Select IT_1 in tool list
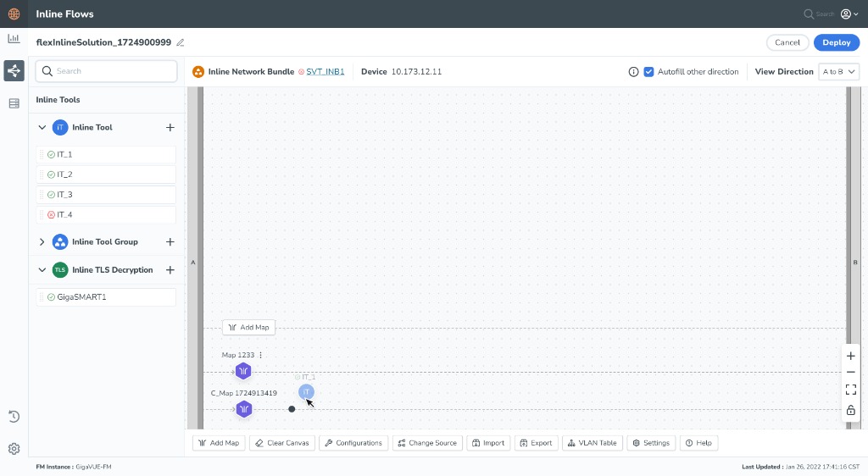 click(x=106, y=154)
